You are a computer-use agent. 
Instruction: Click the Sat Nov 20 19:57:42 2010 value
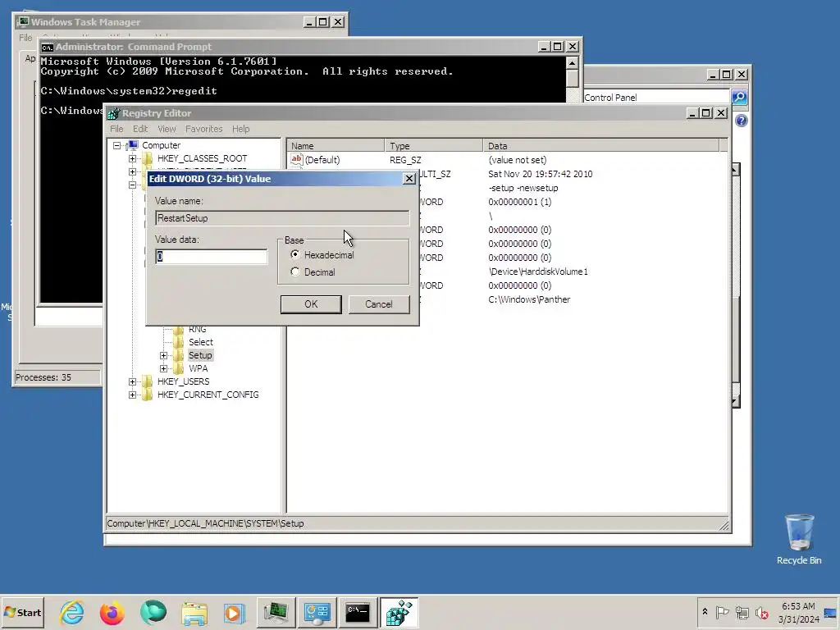(540, 174)
